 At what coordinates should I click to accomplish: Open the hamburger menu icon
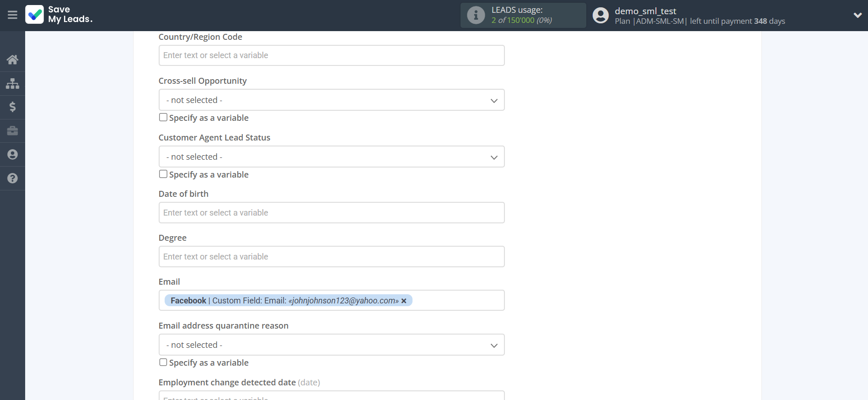pyautogui.click(x=12, y=15)
